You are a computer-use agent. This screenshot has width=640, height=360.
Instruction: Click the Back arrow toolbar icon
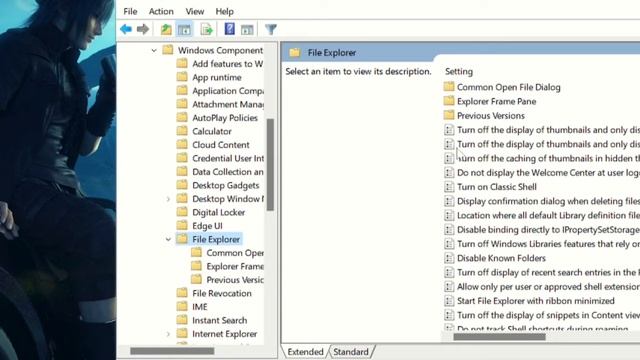(126, 29)
